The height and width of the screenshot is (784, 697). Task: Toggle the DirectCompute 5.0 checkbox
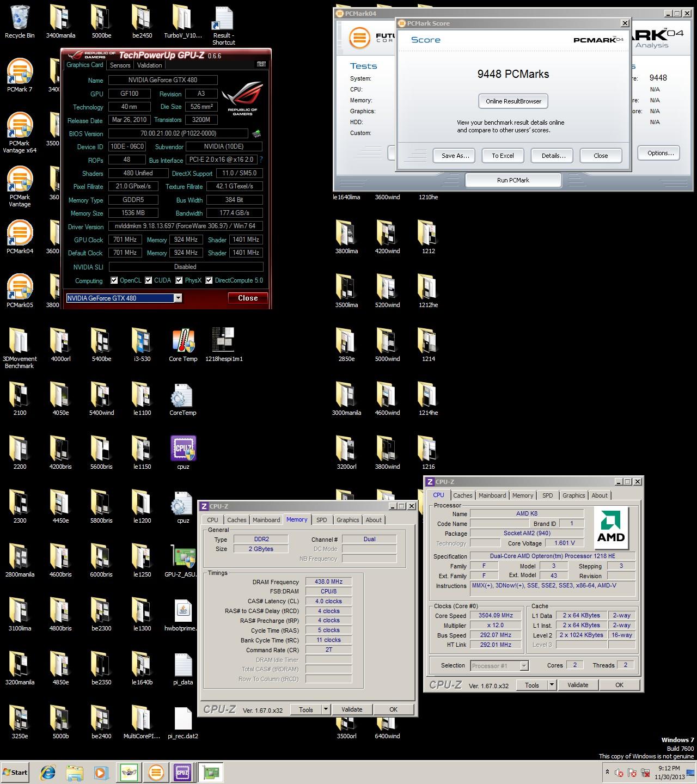pyautogui.click(x=209, y=280)
